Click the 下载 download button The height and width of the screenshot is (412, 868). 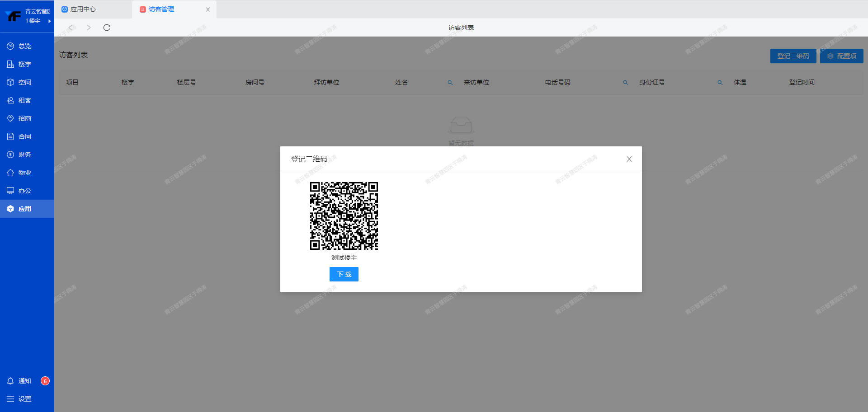(x=344, y=274)
